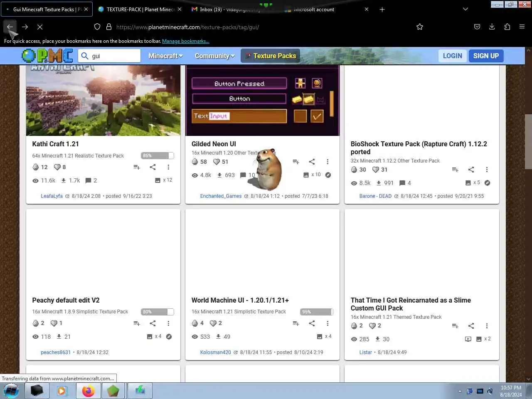532x399 pixels.
Task: Open the Texture Packs nav item
Action: [270, 56]
